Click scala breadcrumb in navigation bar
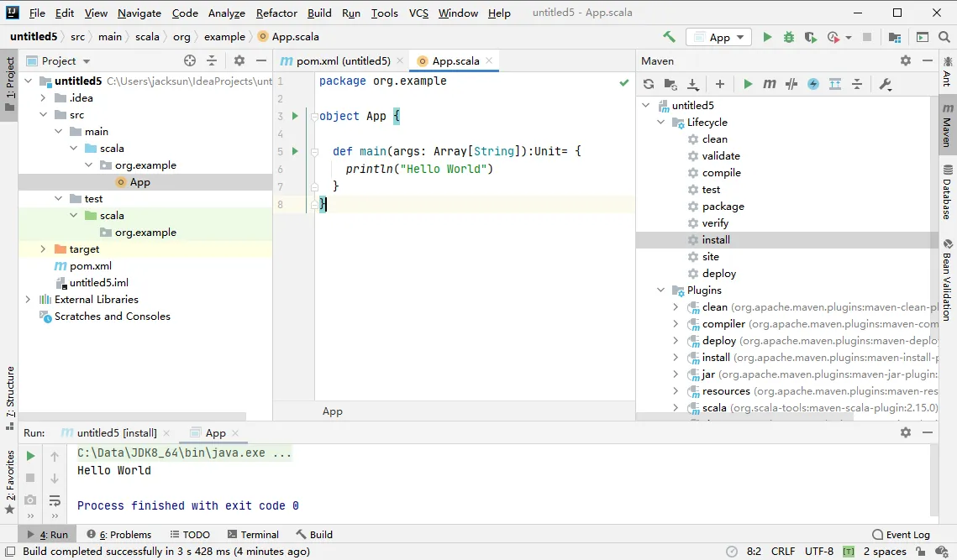This screenshot has width=957, height=560. pyautogui.click(x=147, y=37)
